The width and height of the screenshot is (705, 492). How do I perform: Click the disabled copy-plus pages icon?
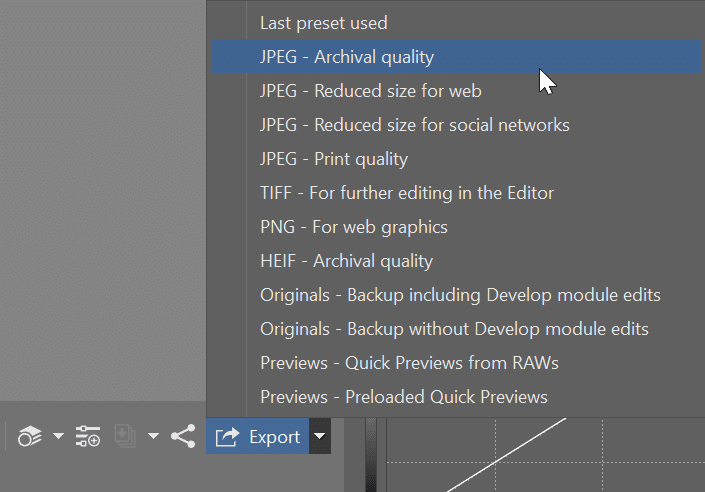click(125, 436)
